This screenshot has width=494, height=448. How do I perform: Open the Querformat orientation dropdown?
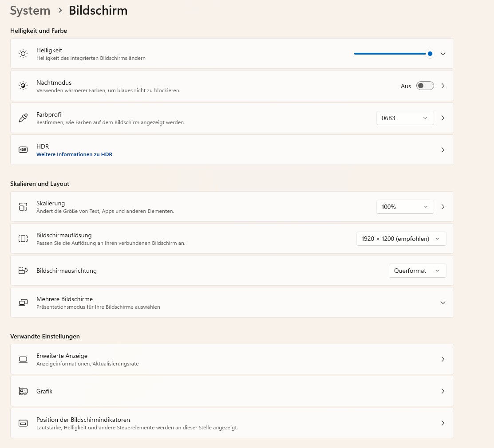[x=418, y=271]
